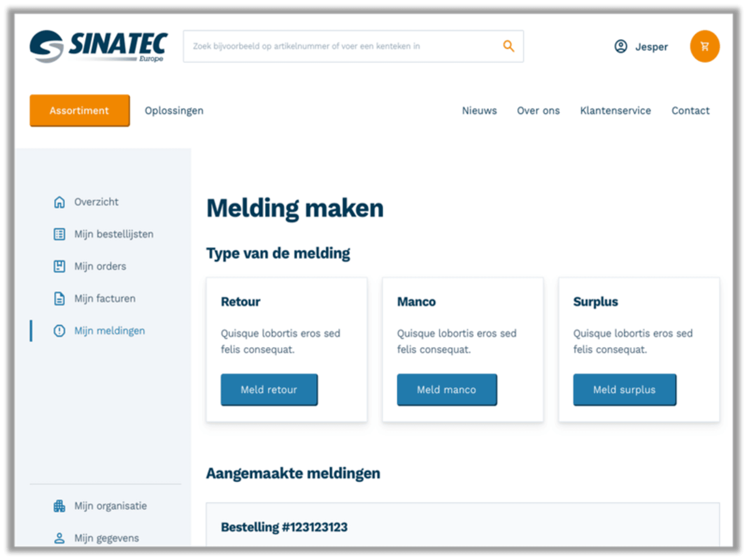Focus the artikelnummer search field
The image size is (747, 560).
click(x=353, y=46)
